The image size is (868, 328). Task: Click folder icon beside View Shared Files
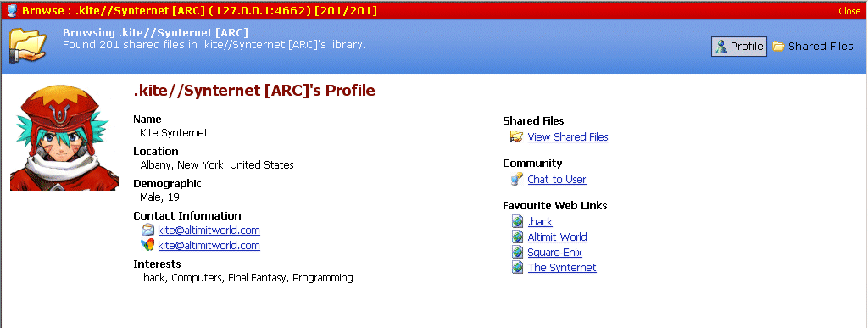(x=516, y=136)
